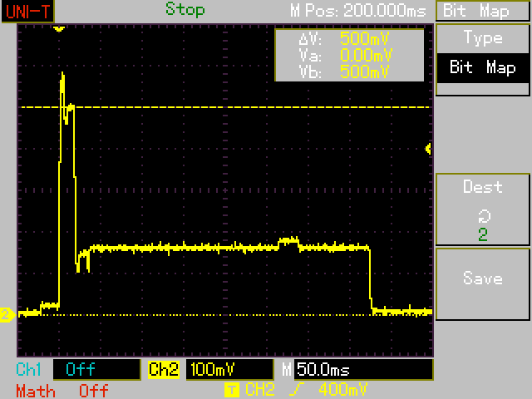Click the trigger position marker at top
This screenshot has height=399, width=532.
click(x=59, y=29)
